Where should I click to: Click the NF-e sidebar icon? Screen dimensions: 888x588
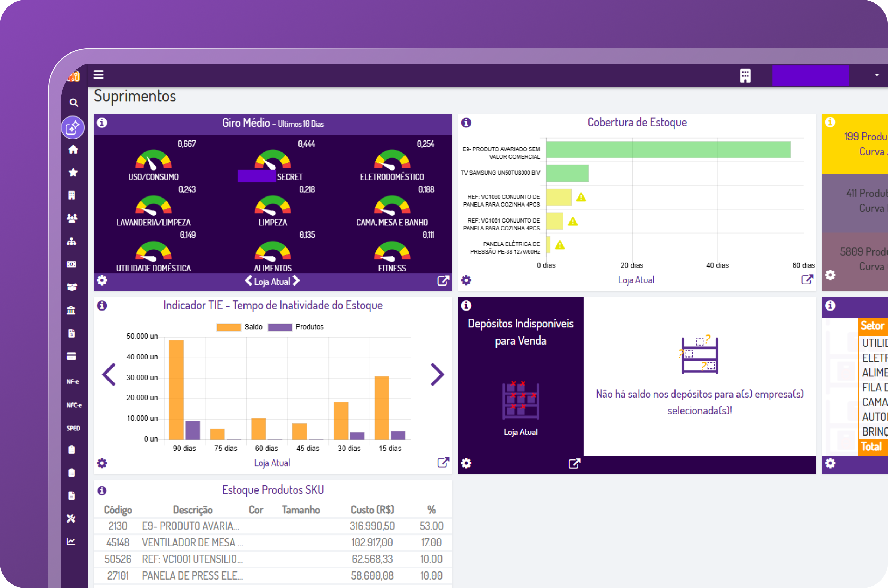(x=73, y=382)
